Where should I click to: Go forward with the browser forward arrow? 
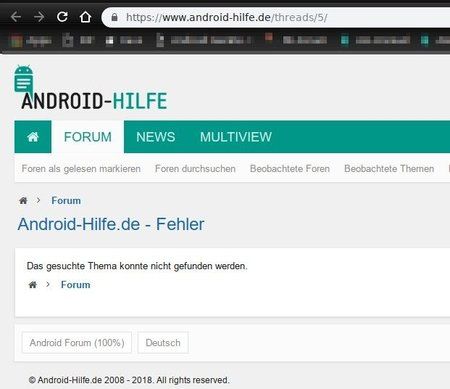pyautogui.click(x=39, y=17)
